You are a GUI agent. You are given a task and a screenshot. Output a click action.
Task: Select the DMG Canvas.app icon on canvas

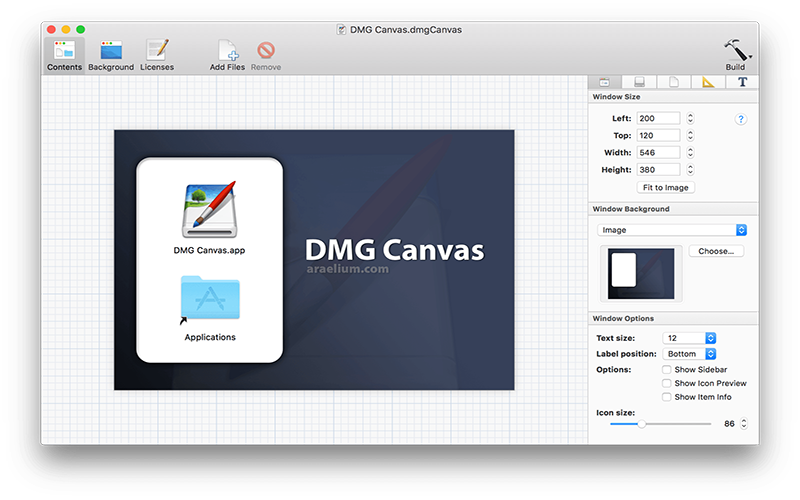(x=210, y=210)
